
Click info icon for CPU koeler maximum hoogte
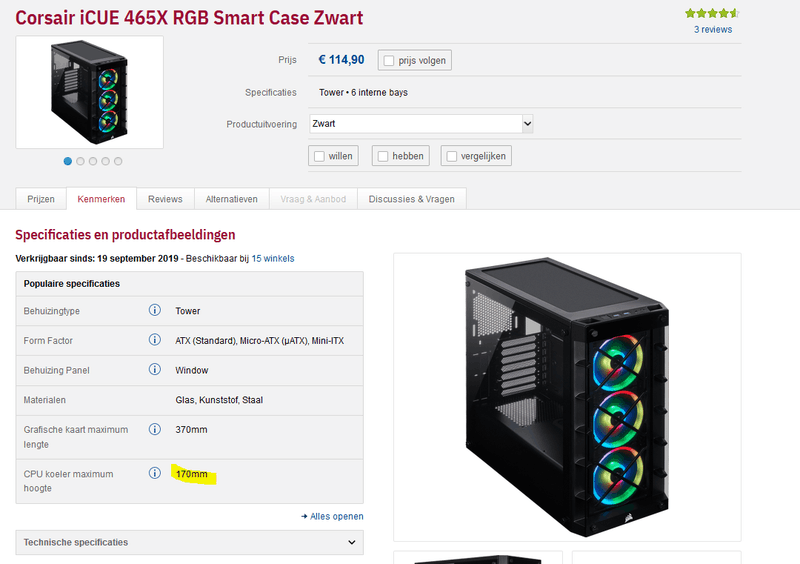[155, 473]
